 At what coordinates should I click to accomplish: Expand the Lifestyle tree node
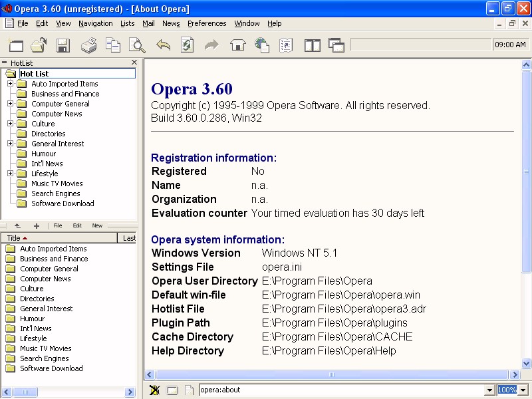click(11, 174)
